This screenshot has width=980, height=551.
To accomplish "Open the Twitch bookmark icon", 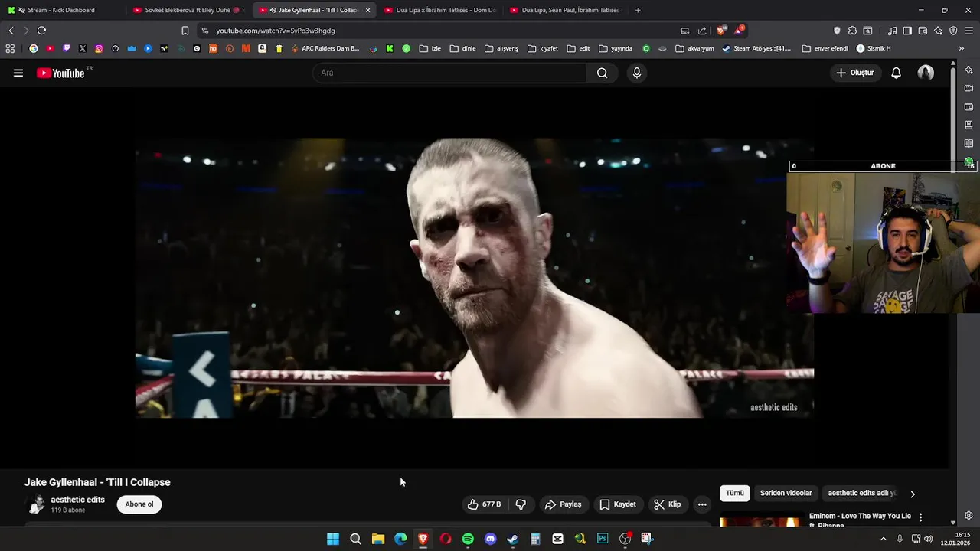I will 66,48.
